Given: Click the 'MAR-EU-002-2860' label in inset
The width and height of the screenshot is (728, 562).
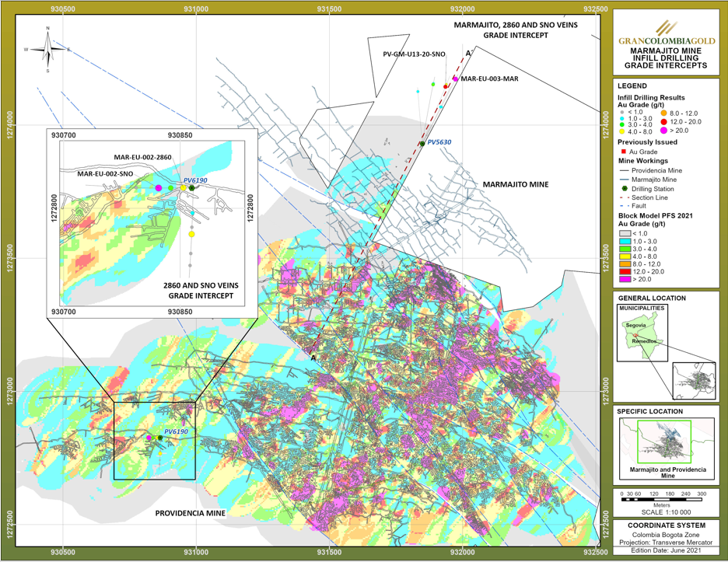Looking at the screenshot, I should pos(142,157).
